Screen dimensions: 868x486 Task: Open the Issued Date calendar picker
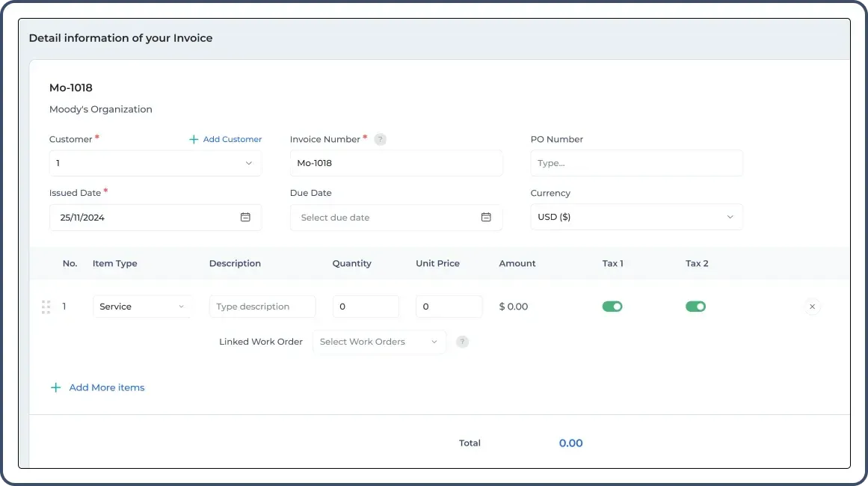click(245, 217)
